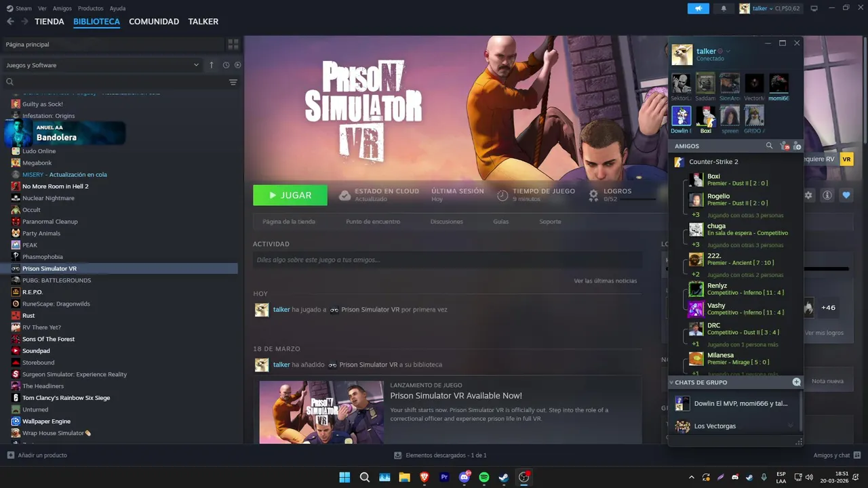Collapse CHATS DE GRUPO section
The width and height of the screenshot is (868, 488).
click(671, 382)
